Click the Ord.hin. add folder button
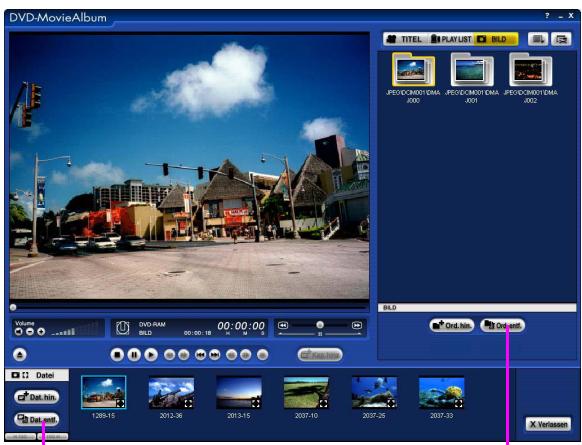Viewport: 582px width, 445px height. (452, 325)
